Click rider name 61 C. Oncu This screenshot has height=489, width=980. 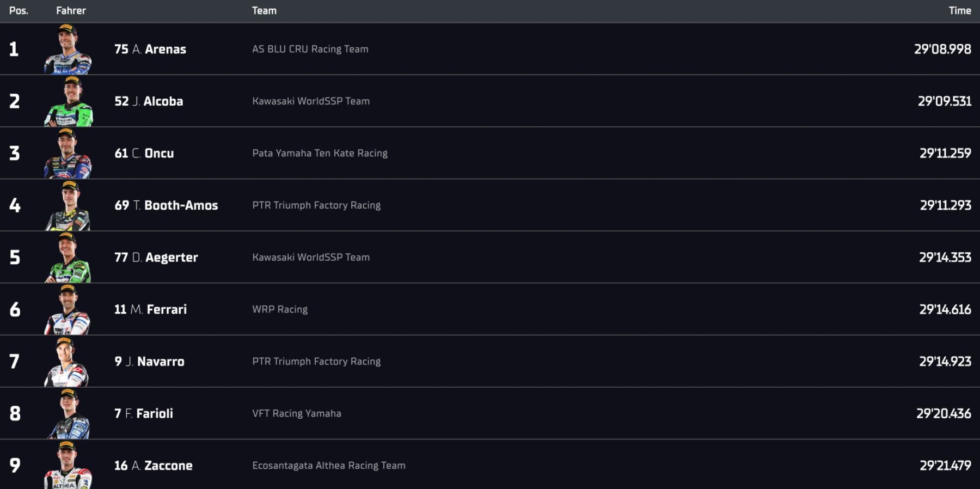144,154
